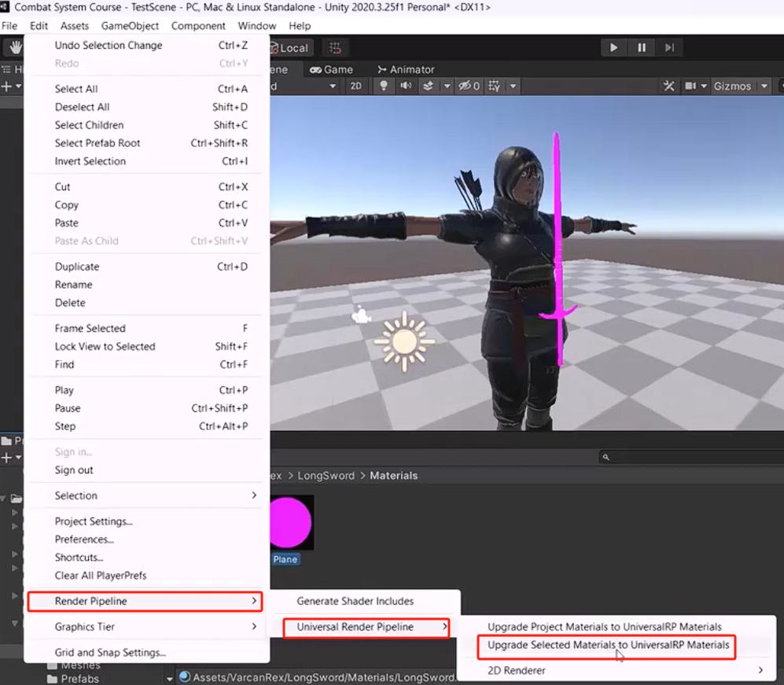Expand the Selection submenu
The width and height of the screenshot is (784, 685).
click(145, 495)
